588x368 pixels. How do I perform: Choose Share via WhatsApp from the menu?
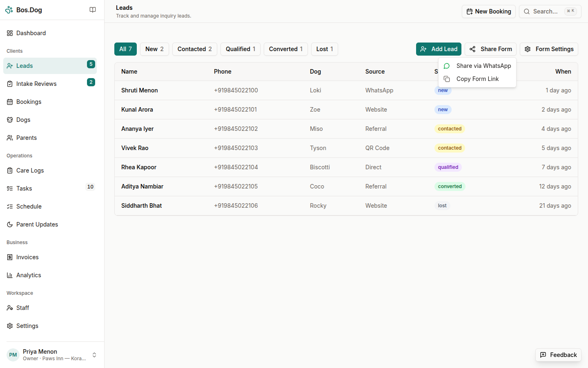[x=483, y=65]
